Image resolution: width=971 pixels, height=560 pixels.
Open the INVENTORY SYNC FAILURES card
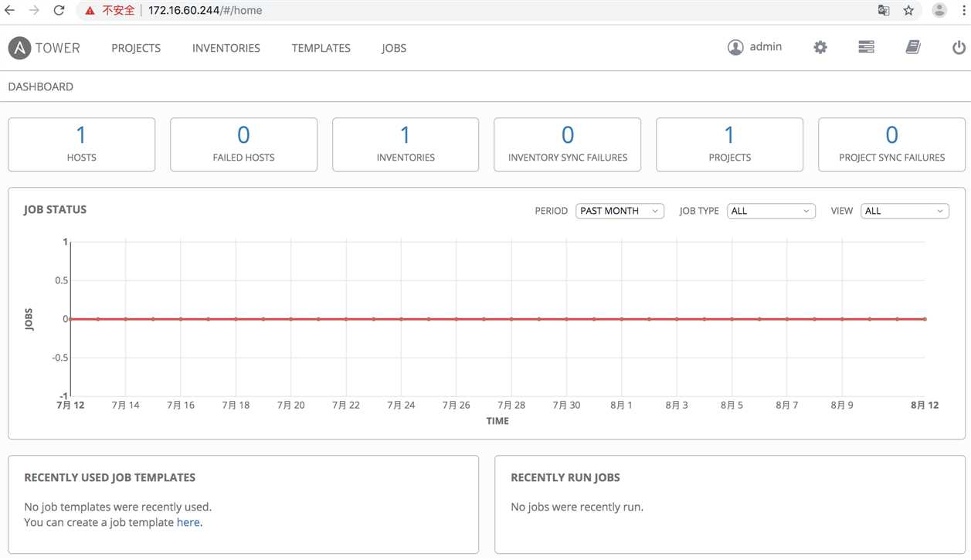coord(568,144)
